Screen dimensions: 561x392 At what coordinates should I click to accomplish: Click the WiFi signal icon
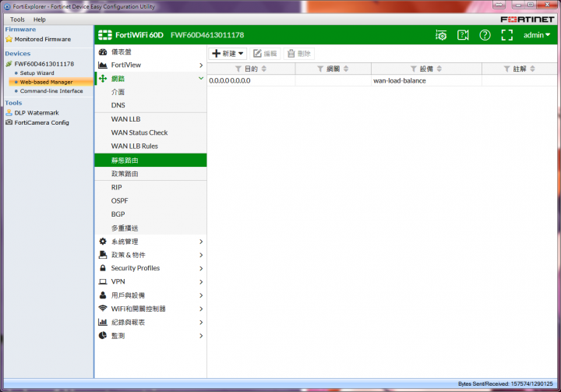(x=103, y=309)
